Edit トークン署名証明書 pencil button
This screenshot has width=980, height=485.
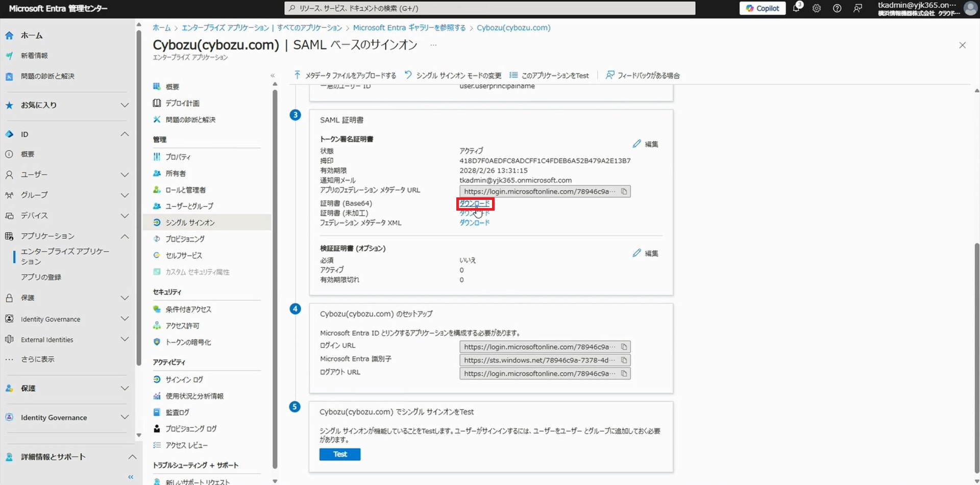(646, 144)
